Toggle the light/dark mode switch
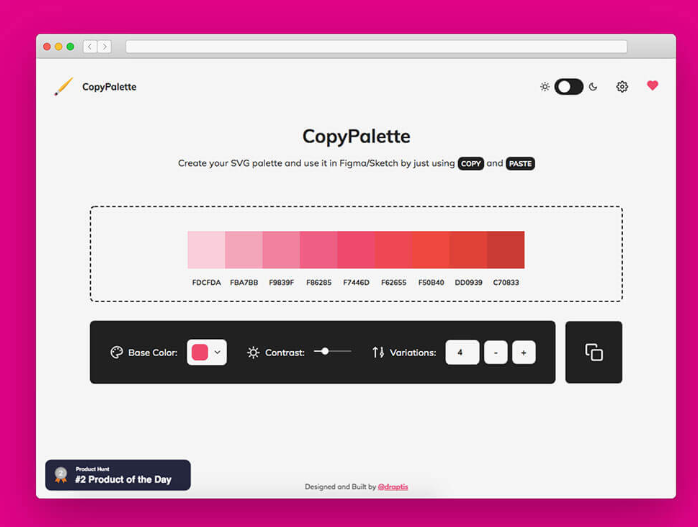The image size is (698, 527). pyautogui.click(x=568, y=87)
